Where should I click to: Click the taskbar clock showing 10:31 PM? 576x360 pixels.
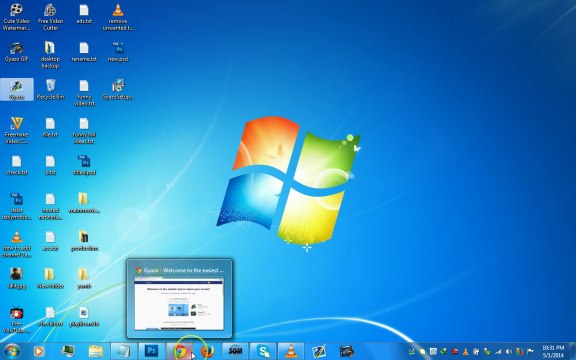coord(552,351)
